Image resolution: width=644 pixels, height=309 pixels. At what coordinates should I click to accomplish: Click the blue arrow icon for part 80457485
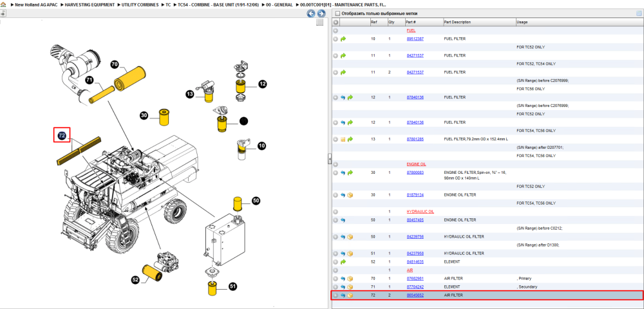[343, 220]
